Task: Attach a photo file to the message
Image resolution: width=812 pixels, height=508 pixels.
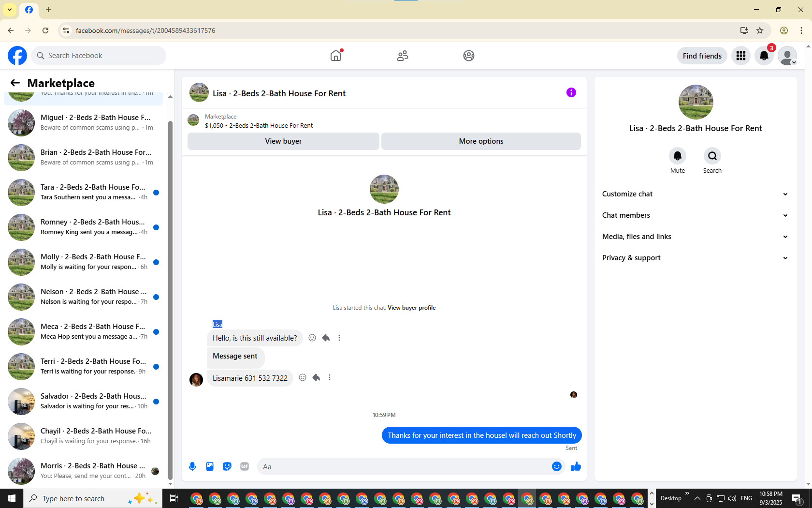Action: point(210,466)
